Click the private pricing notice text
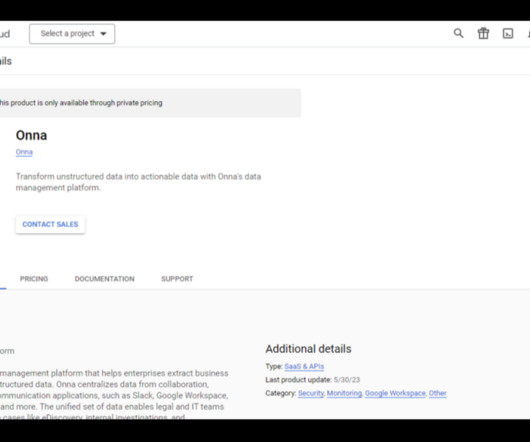 click(x=81, y=103)
